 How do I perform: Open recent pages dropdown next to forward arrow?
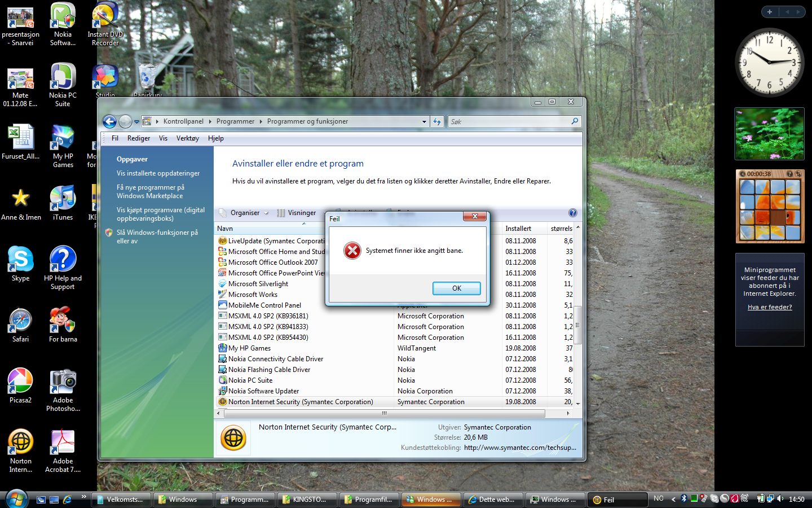[x=136, y=121]
